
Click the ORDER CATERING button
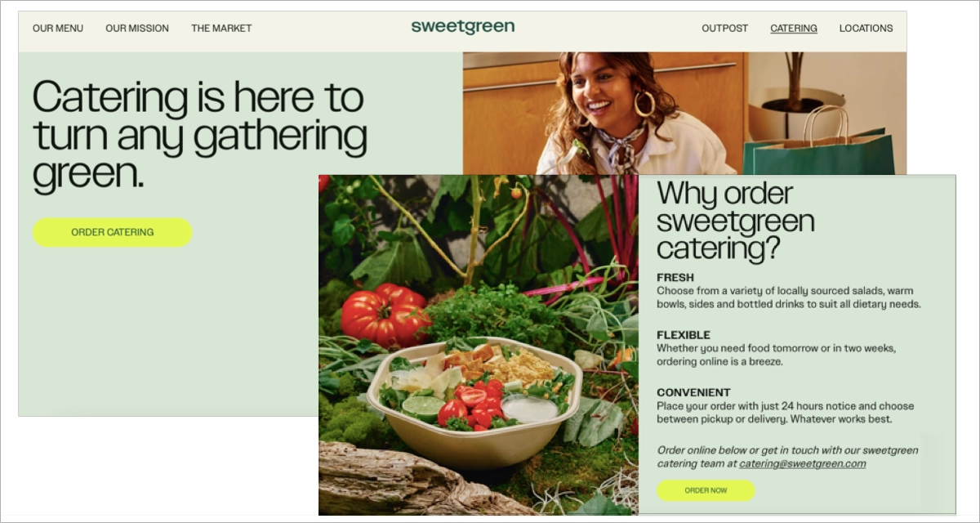click(113, 232)
